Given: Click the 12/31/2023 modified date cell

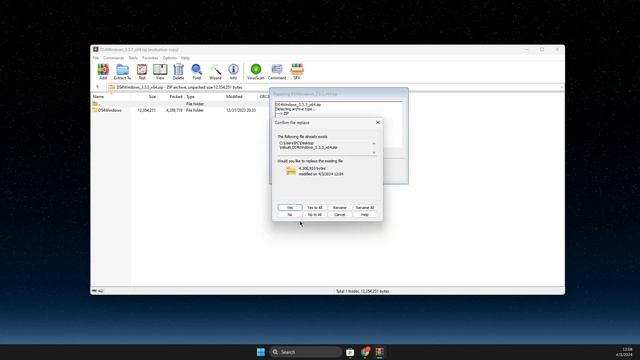Looking at the screenshot, I should 241,110.
